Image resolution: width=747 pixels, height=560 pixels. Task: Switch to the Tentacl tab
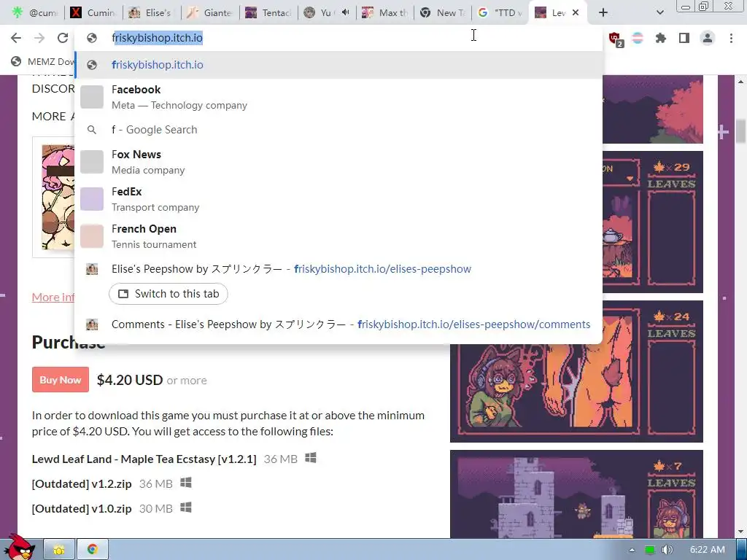(268, 13)
